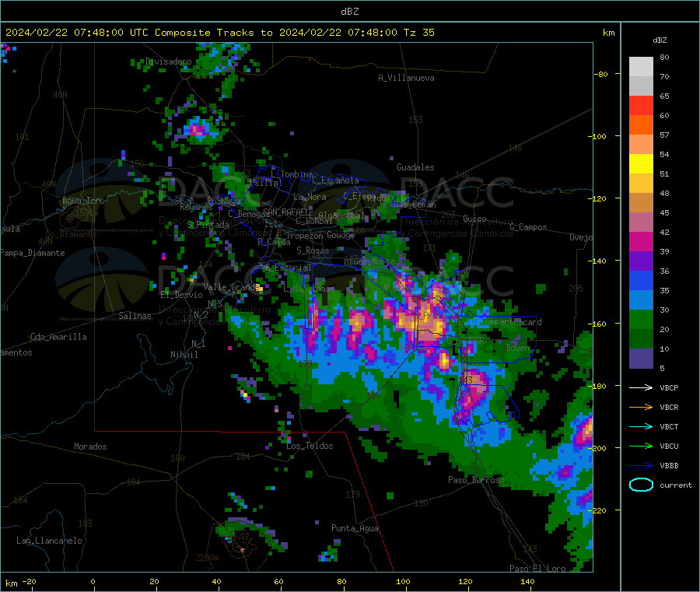Image resolution: width=700 pixels, height=592 pixels.
Task: Click the '-140' tick on the y-axis
Action: tap(597, 261)
